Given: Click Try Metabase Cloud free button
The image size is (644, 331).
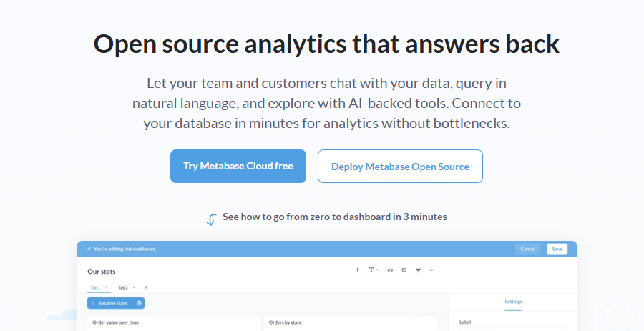Looking at the screenshot, I should (238, 166).
